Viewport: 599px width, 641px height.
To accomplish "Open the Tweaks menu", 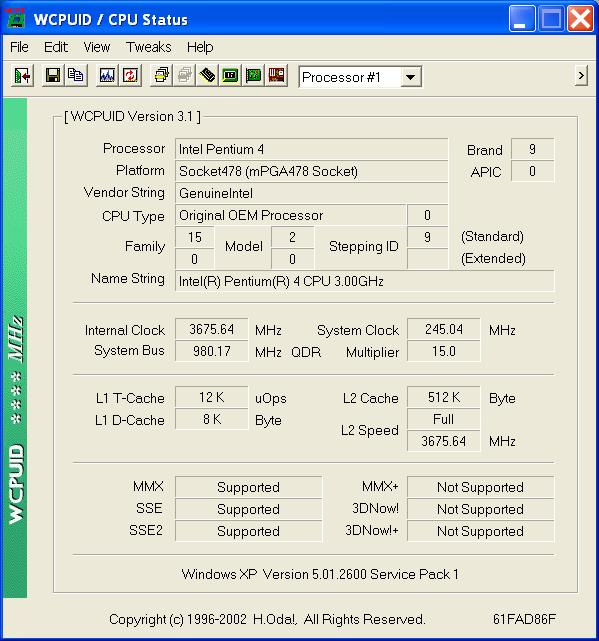I will [148, 47].
